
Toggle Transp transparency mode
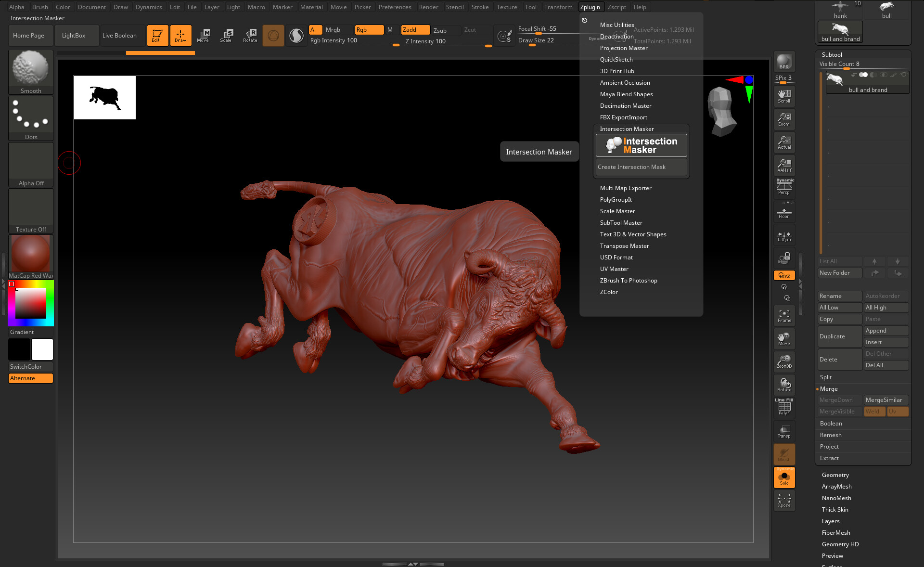[784, 431]
